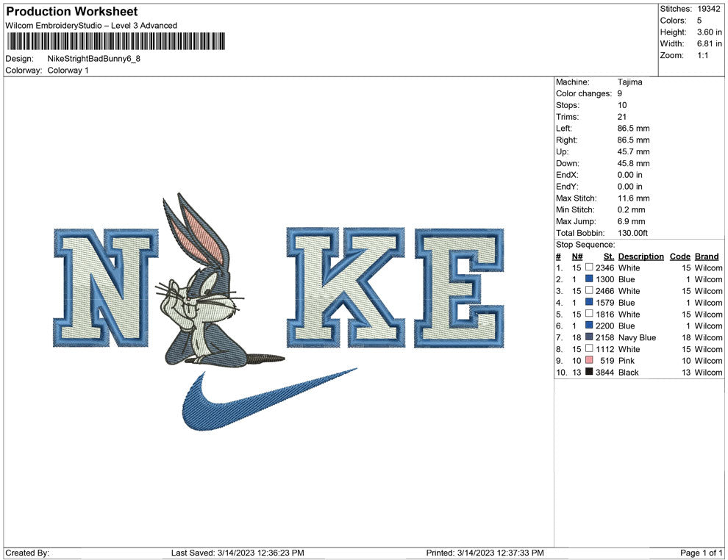Viewport: 728px width, 560px height.
Task: Click the Page 1 of 1 label
Action: point(701,553)
